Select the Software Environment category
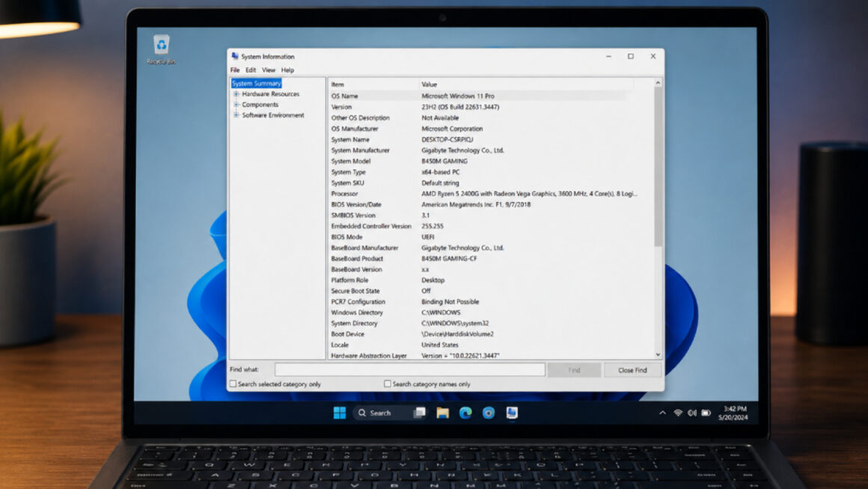The width and height of the screenshot is (868, 489). point(273,115)
